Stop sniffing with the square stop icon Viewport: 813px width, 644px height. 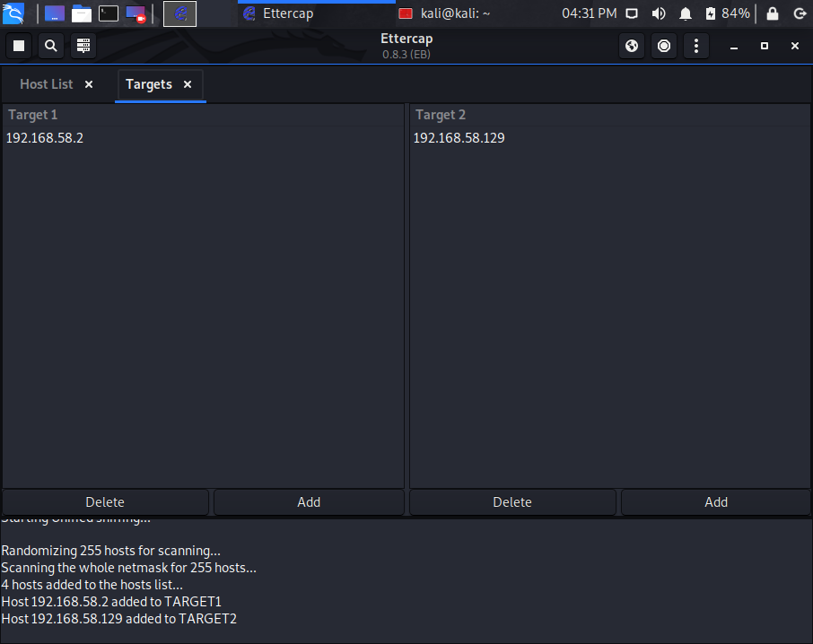click(x=19, y=46)
